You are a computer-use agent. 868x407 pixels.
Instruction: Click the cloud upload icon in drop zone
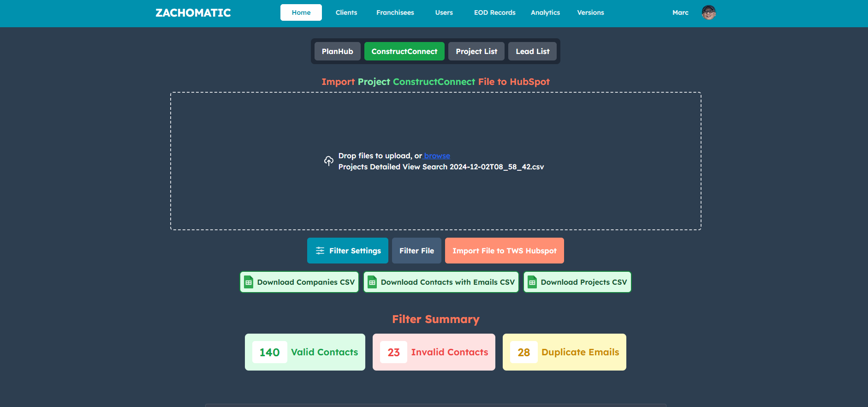click(x=328, y=161)
